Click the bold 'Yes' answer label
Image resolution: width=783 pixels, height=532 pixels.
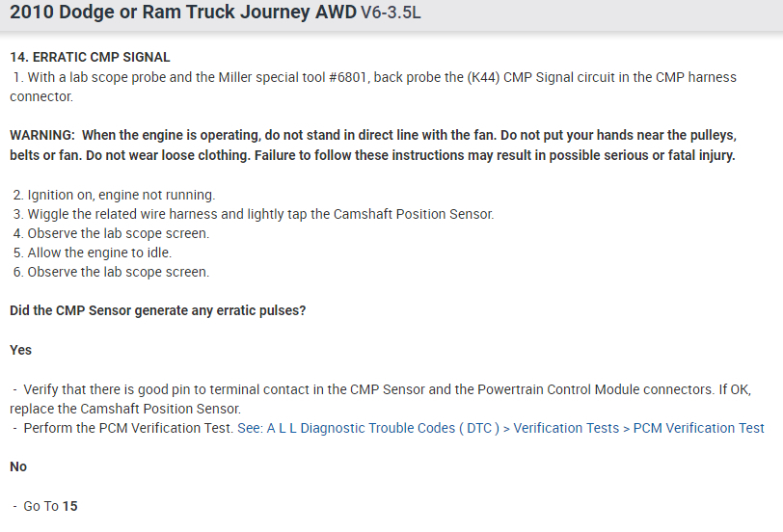coord(20,350)
